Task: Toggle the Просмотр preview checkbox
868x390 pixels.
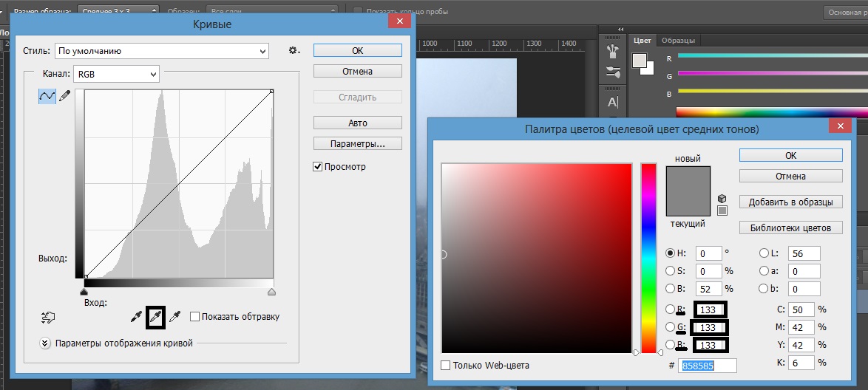Action: [318, 166]
